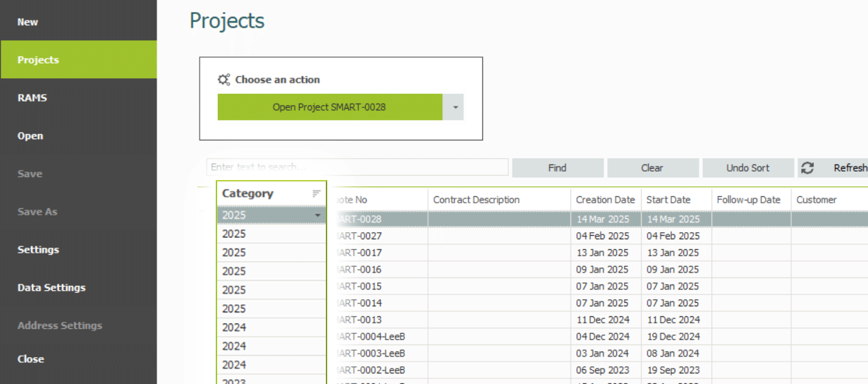The width and height of the screenshot is (868, 384).
Task: Click the Customer column header
Action: (817, 200)
